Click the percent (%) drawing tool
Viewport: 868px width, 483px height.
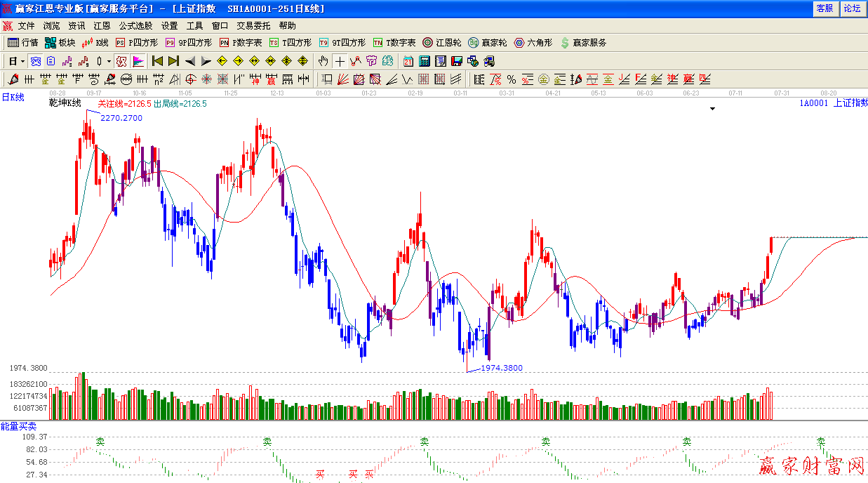click(512, 79)
